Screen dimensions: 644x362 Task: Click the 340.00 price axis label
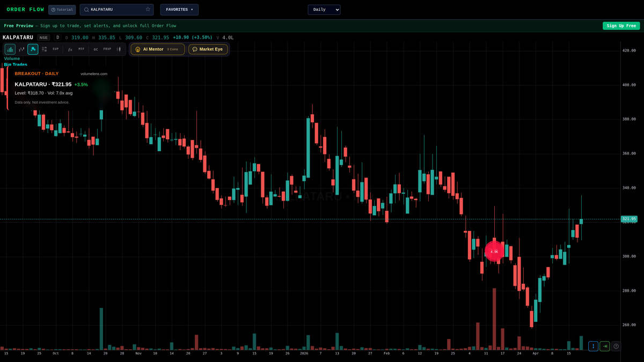click(x=629, y=188)
